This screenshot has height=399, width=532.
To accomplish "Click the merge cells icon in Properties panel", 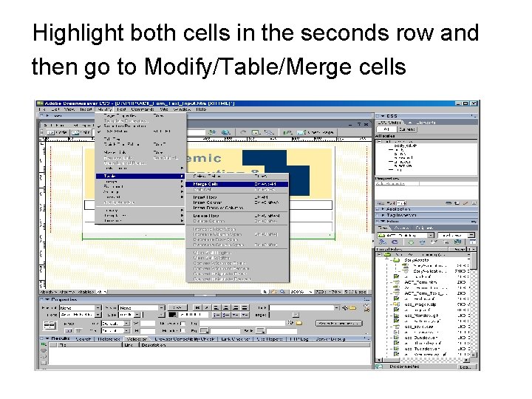I will click(69, 330).
